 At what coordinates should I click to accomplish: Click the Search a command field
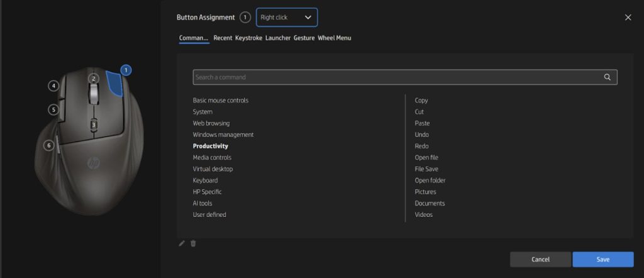405,77
